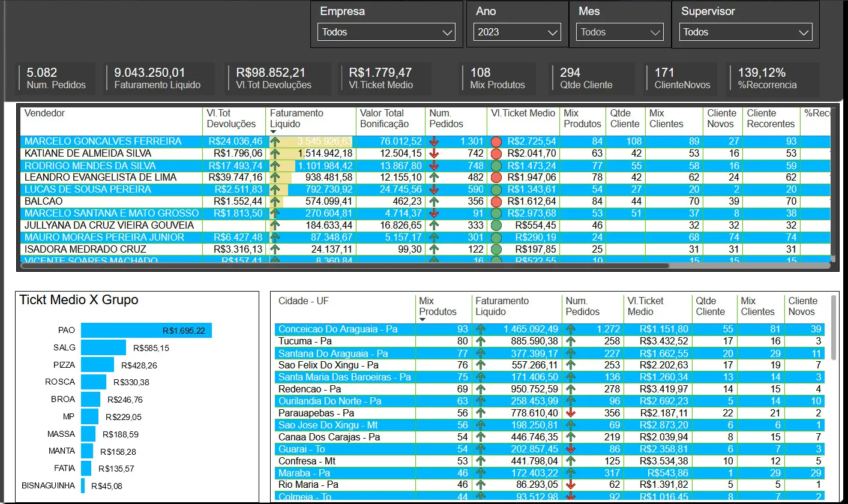Click red down arrow in Parauapebas - Pa row

[x=571, y=413]
